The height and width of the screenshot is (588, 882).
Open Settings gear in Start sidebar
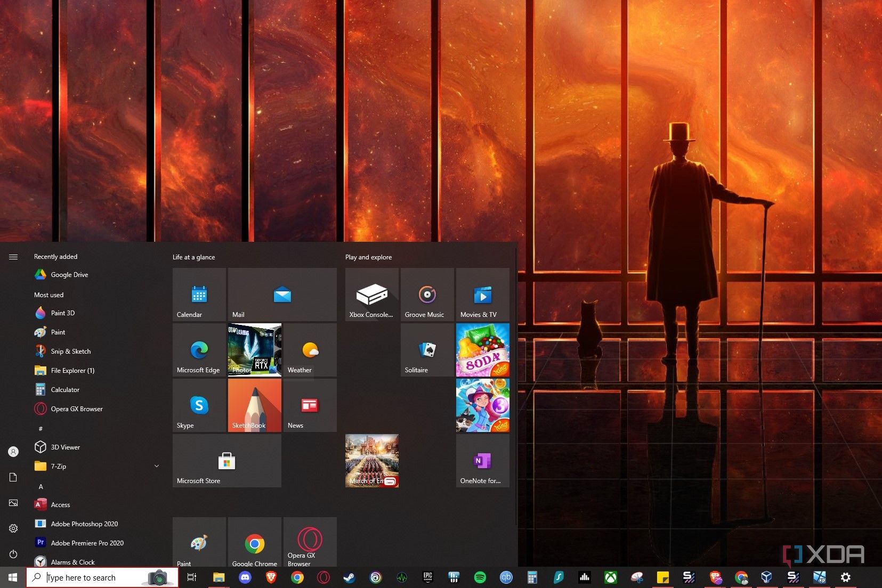click(x=13, y=528)
